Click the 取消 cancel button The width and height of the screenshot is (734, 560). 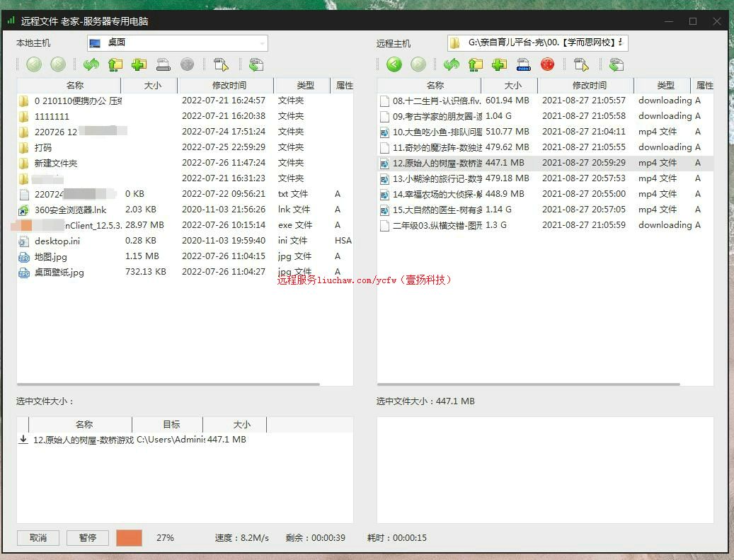(38, 537)
